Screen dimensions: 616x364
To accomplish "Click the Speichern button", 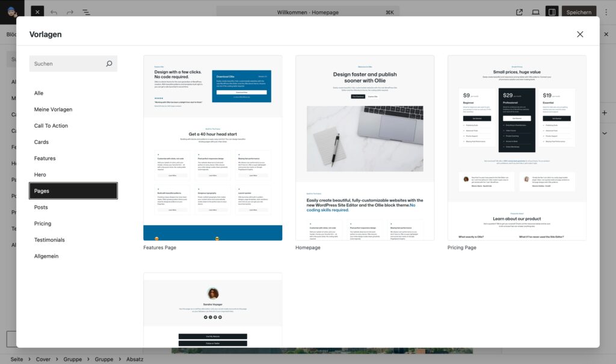I will click(579, 12).
